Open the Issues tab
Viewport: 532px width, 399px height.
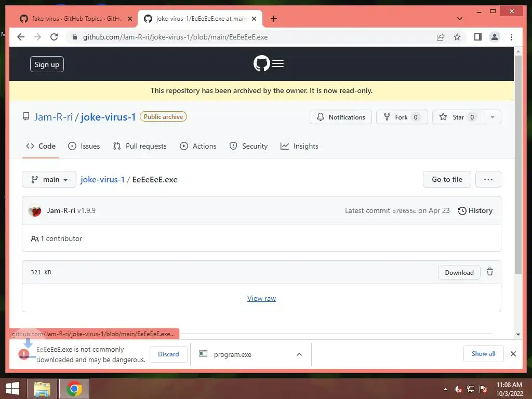pyautogui.click(x=84, y=146)
